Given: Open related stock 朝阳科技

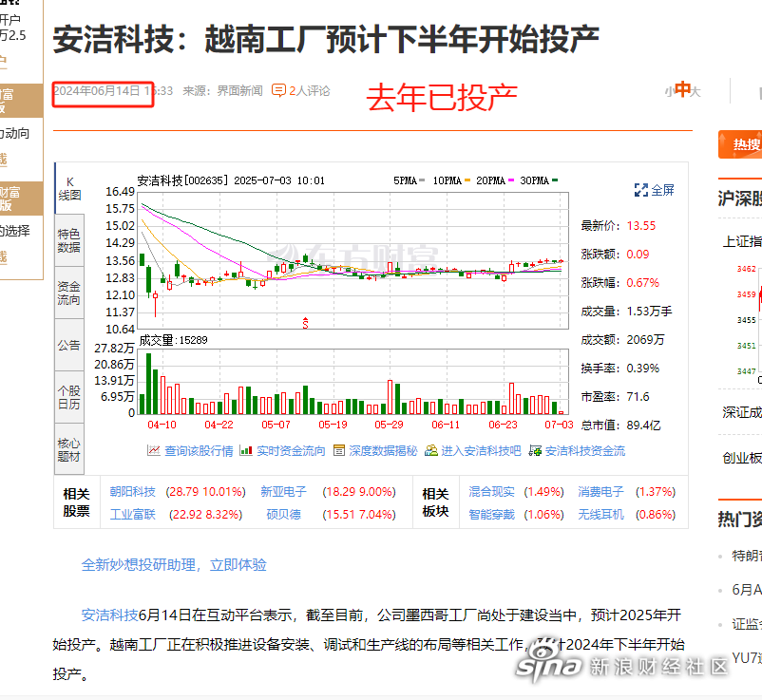Looking at the screenshot, I should (133, 492).
